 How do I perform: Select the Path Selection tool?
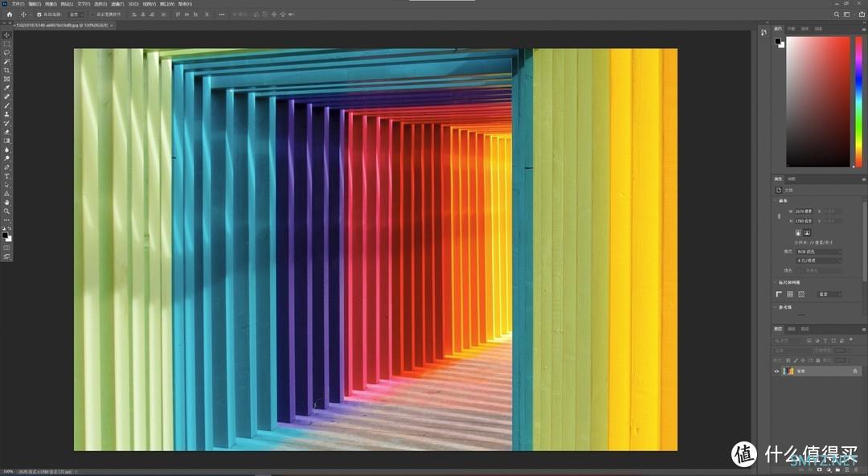pos(7,185)
